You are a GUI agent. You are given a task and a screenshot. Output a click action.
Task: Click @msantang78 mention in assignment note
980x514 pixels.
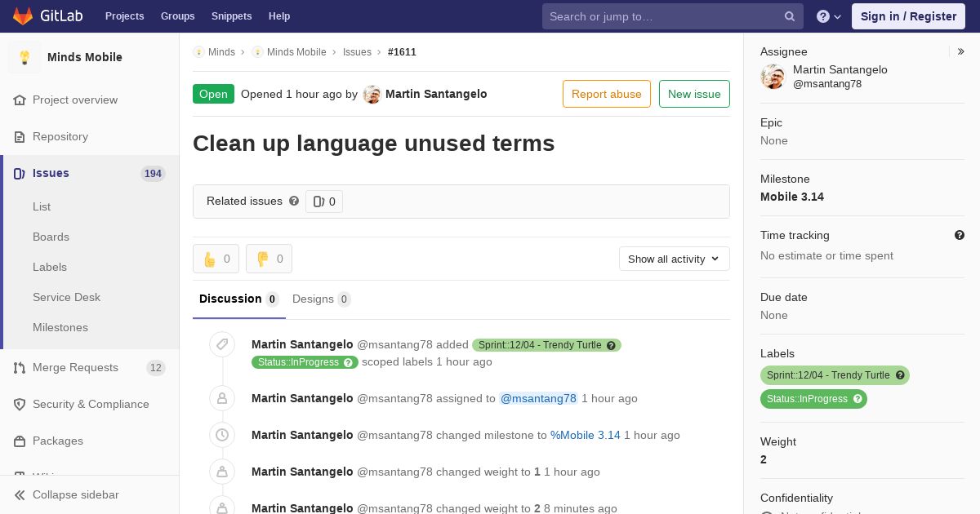tap(538, 398)
